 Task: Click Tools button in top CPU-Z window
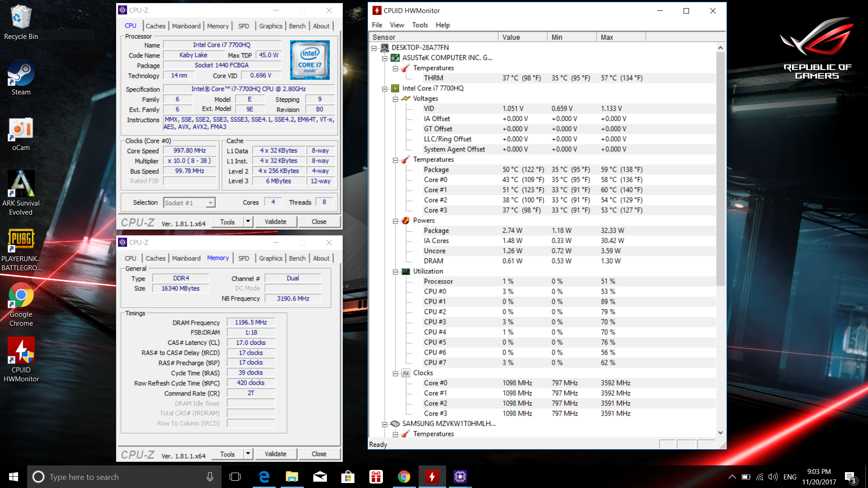(227, 221)
